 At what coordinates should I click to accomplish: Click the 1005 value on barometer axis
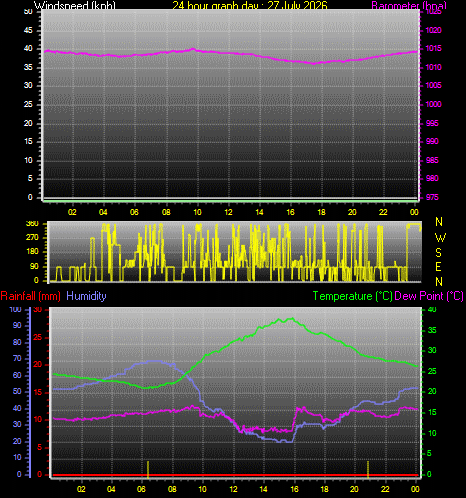pyautogui.click(x=433, y=85)
